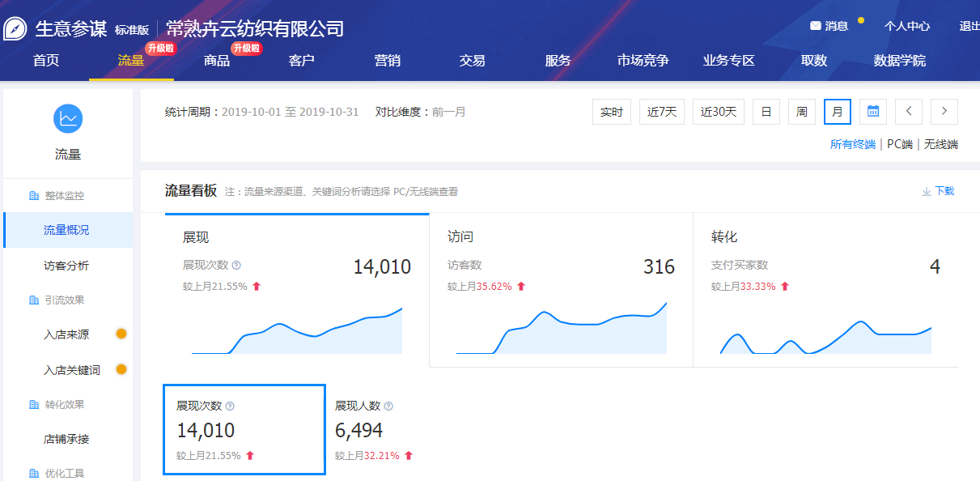Image resolution: width=980 pixels, height=481 pixels.
Task: Click the 引流效果 section icon
Action: pos(34,300)
